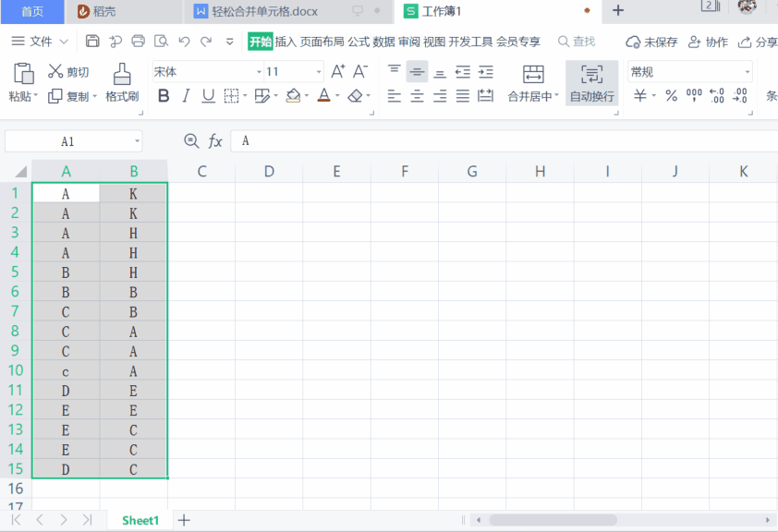This screenshot has height=532, width=778.
Task: Expand the 文件 menu arrow
Action: click(64, 42)
